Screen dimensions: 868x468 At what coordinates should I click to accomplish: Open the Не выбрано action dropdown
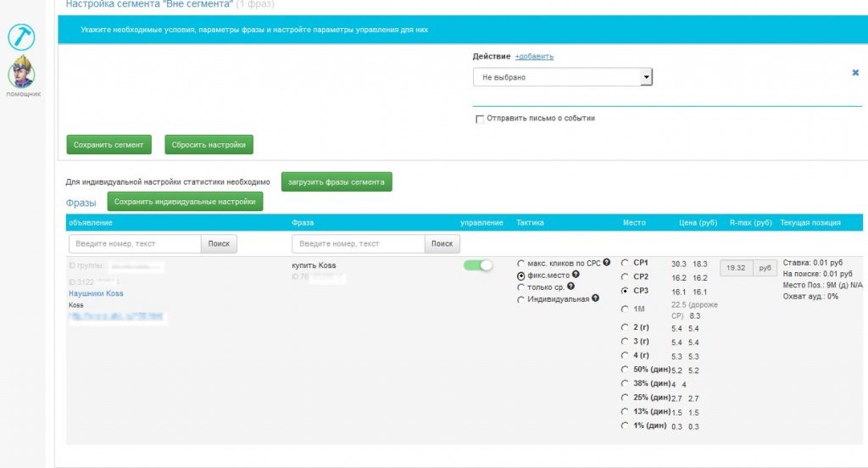[x=563, y=77]
